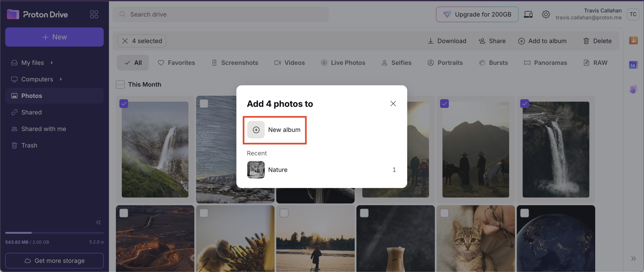Create a New album in dialog
Screen dimensions: 644x272
coord(274,130)
